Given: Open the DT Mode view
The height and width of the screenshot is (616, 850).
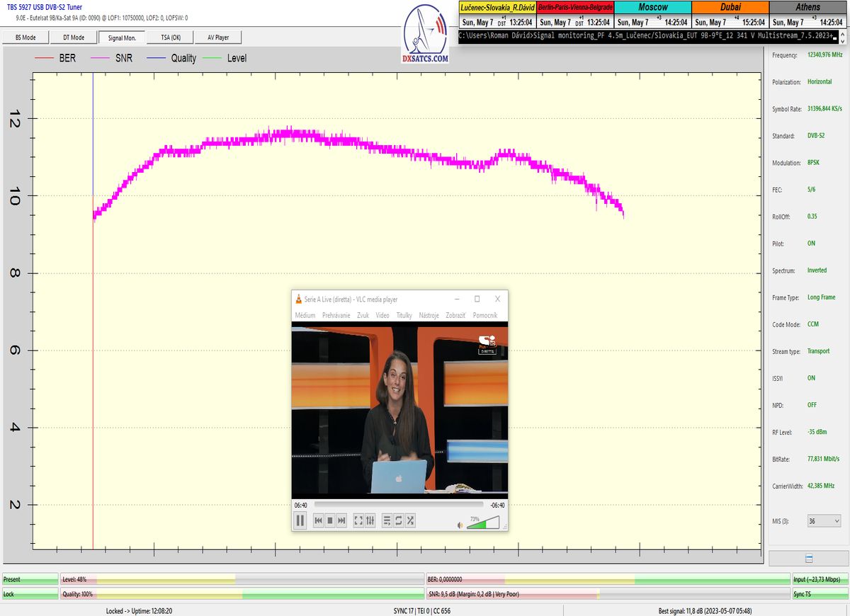Looking at the screenshot, I should pos(74,38).
